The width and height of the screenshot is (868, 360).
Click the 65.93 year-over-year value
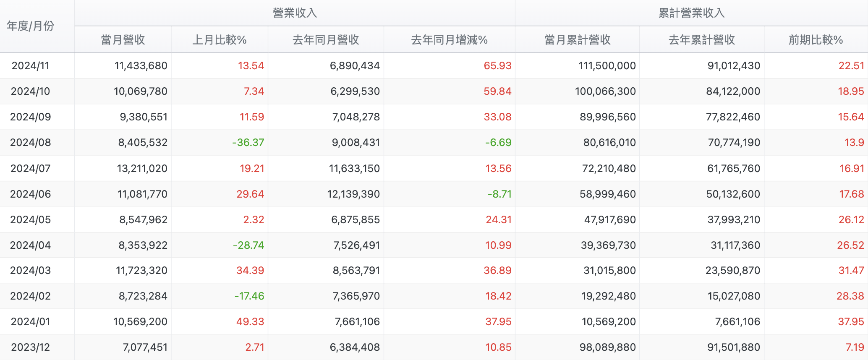498,66
